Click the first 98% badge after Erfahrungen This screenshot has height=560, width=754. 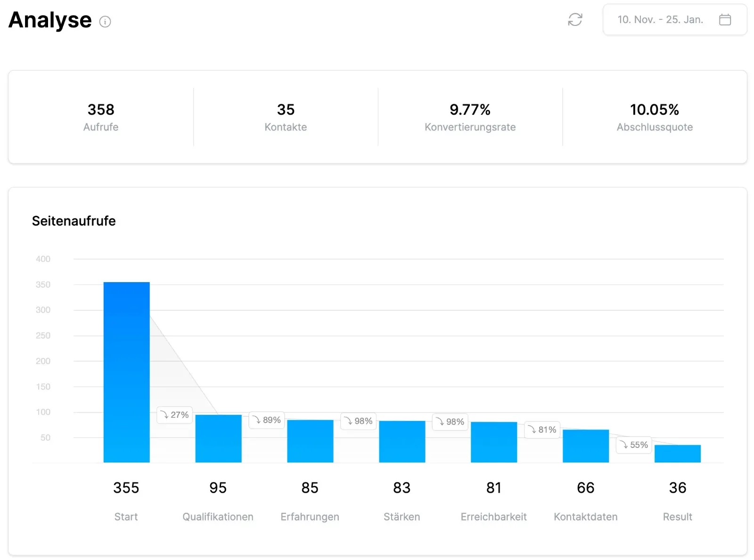(358, 421)
